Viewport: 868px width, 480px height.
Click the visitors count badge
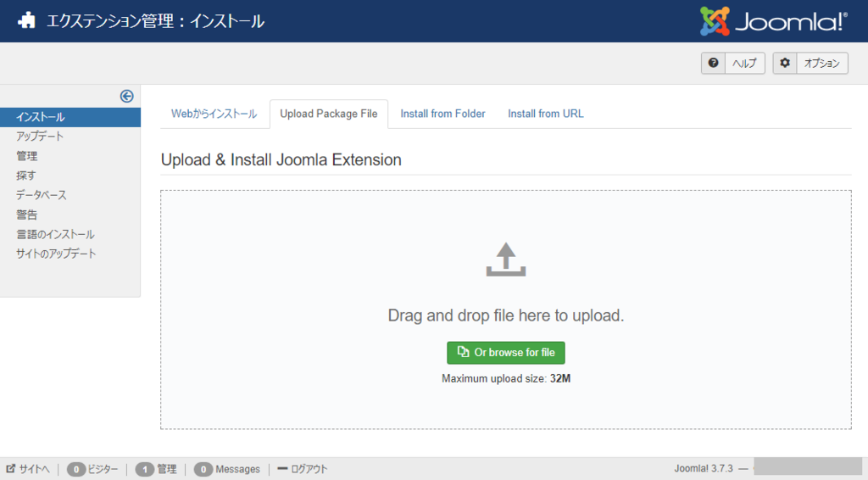pyautogui.click(x=75, y=470)
